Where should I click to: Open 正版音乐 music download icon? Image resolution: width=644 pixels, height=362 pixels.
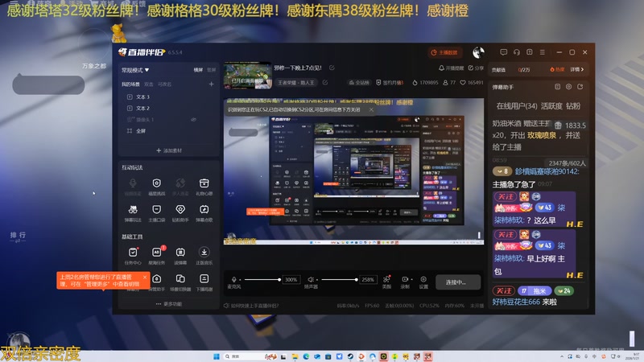(204, 256)
